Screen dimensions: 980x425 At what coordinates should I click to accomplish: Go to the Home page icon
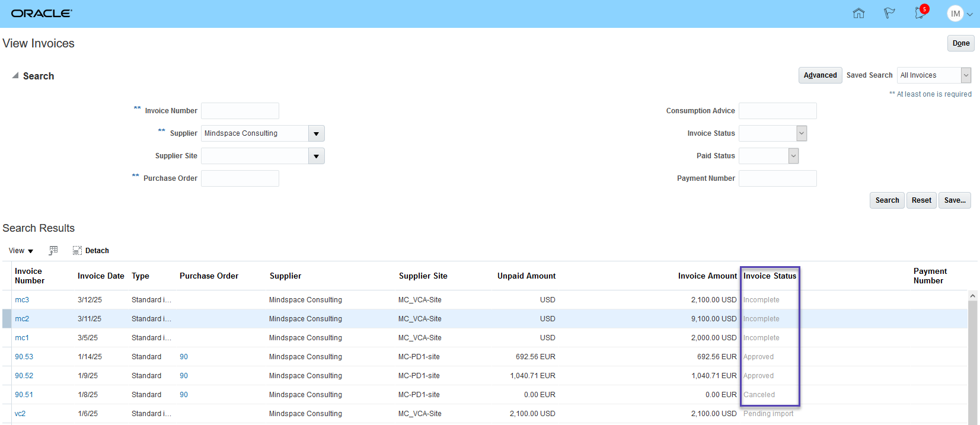tap(858, 13)
